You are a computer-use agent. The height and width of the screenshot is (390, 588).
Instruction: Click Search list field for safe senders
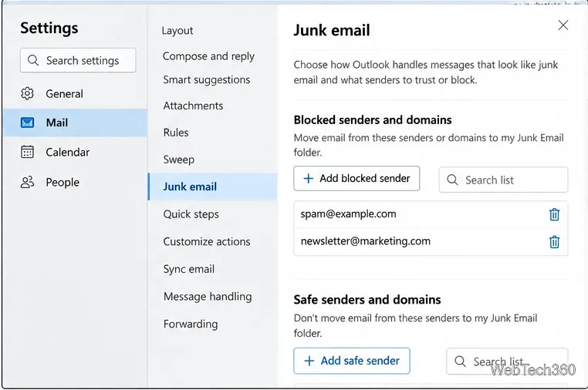pyautogui.click(x=507, y=361)
